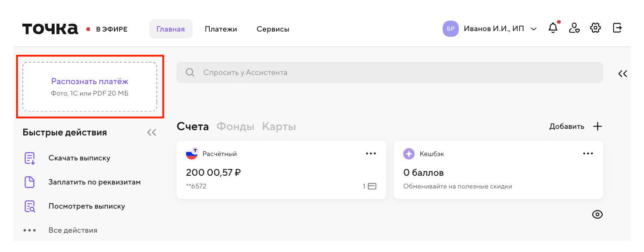Open the notifications bell icon
644x252 pixels.
553,28
